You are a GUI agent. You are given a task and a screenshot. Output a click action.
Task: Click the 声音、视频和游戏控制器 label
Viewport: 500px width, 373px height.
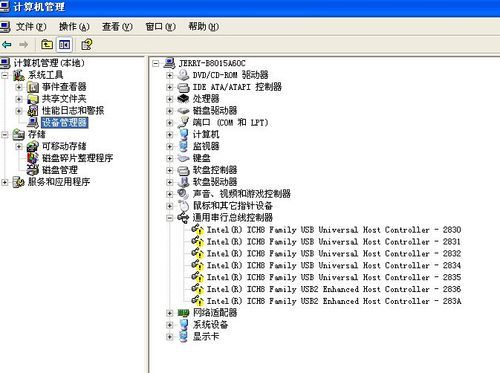point(242,194)
